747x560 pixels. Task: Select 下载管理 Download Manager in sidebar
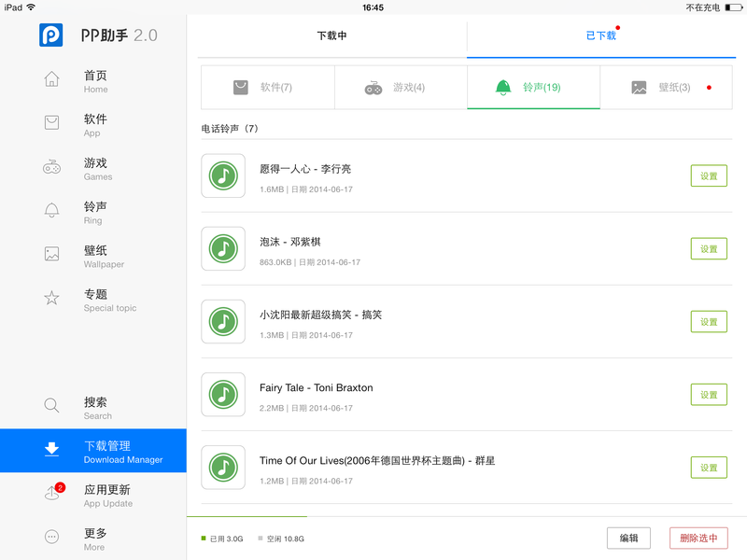tap(93, 451)
